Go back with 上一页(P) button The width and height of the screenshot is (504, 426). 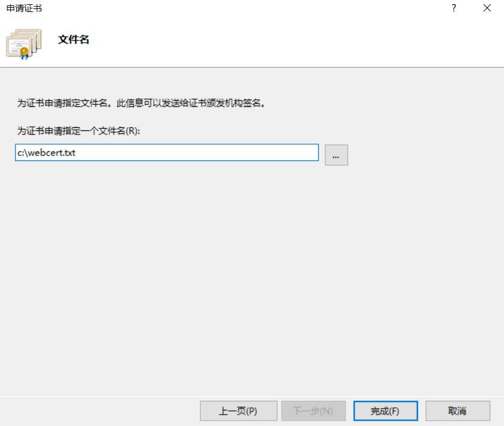(x=239, y=410)
